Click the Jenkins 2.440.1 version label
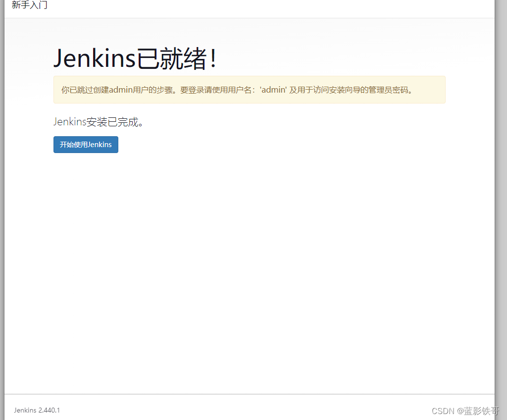The width and height of the screenshot is (507, 420). [37, 410]
